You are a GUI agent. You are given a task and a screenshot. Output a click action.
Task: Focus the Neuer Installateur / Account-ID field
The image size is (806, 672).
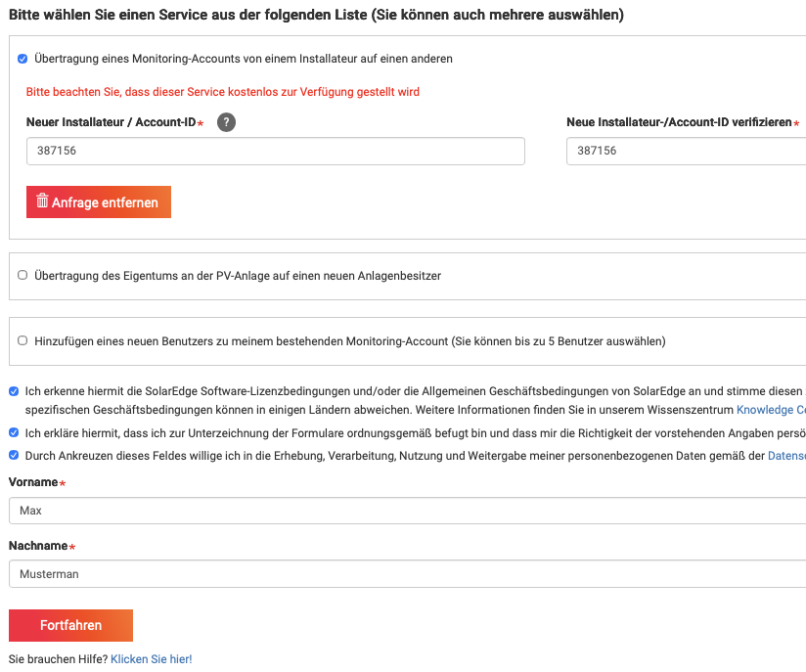pyautogui.click(x=275, y=151)
